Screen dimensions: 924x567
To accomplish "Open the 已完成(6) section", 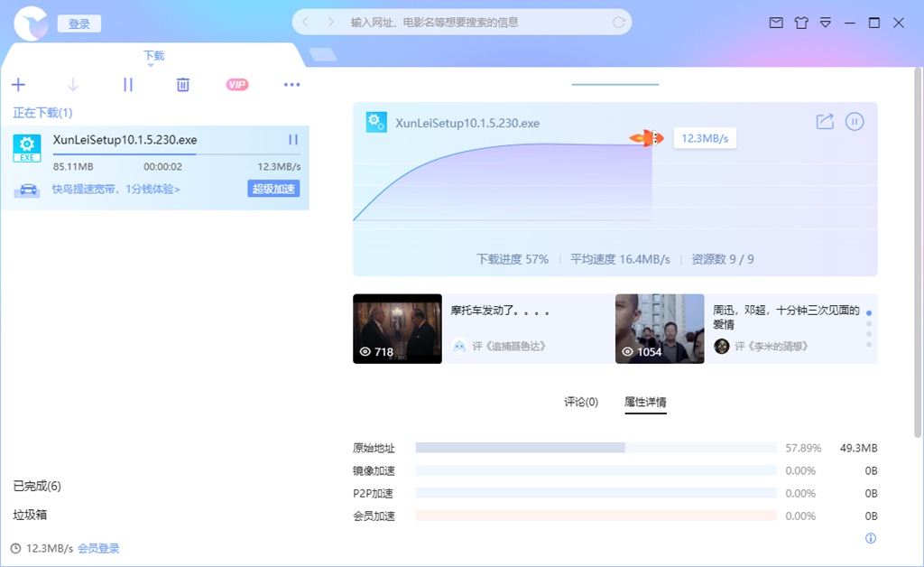I will tap(37, 486).
